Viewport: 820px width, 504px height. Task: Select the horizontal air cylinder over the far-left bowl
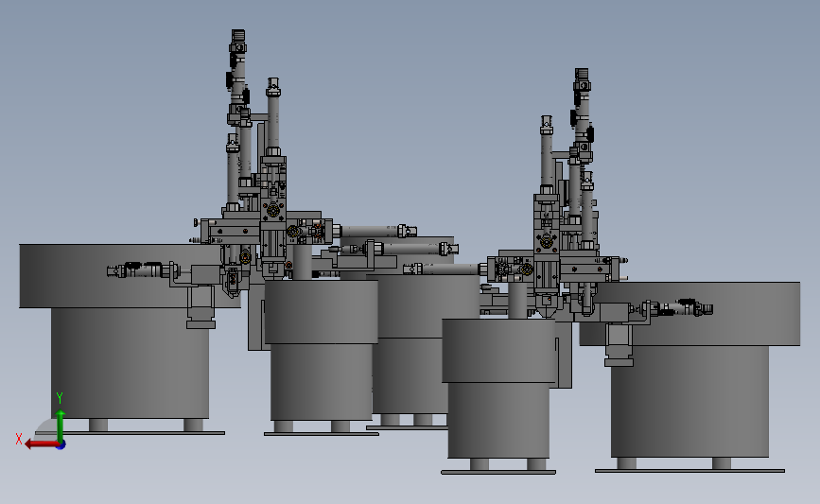pyautogui.click(x=141, y=270)
